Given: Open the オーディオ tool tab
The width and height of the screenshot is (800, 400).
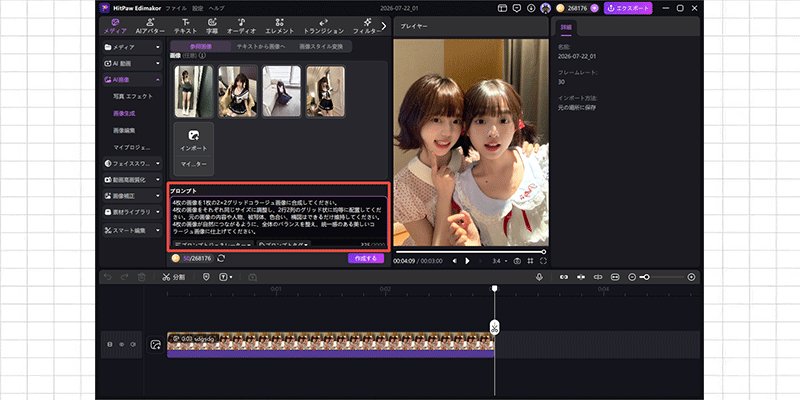Looking at the screenshot, I should tap(241, 26).
